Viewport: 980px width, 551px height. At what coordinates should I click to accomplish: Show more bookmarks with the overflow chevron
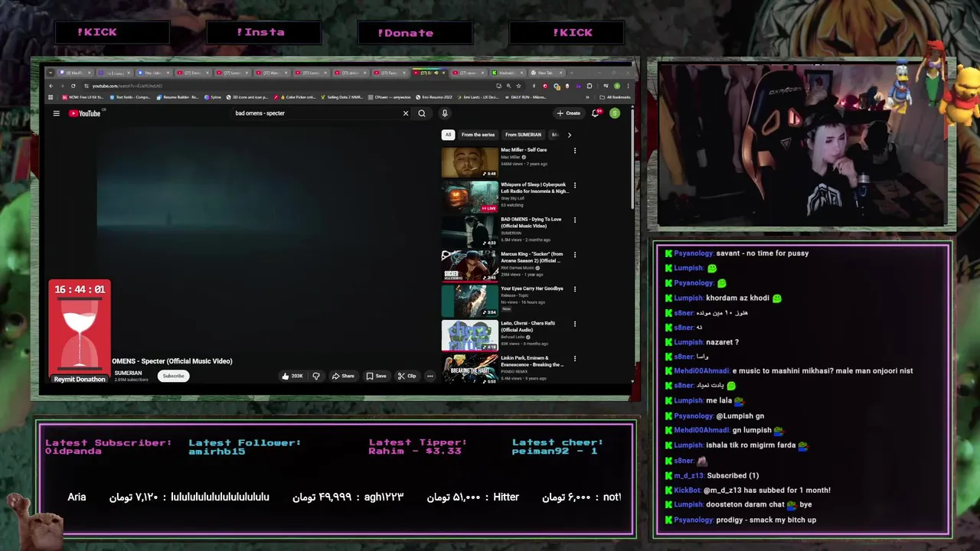coord(588,97)
